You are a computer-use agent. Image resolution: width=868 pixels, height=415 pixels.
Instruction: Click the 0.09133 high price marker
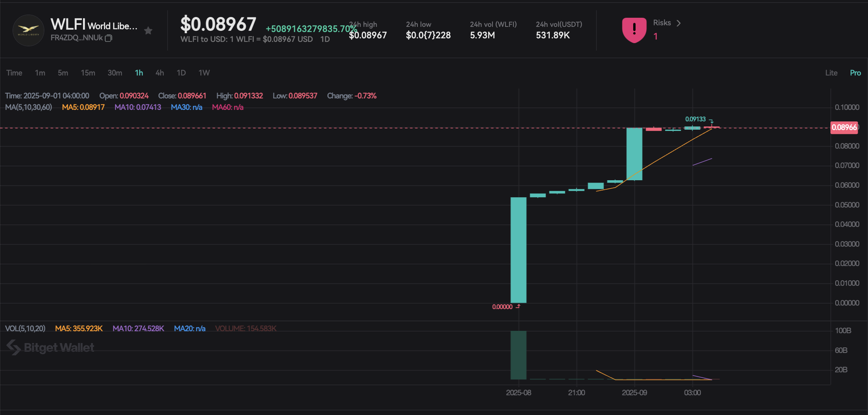[695, 119]
